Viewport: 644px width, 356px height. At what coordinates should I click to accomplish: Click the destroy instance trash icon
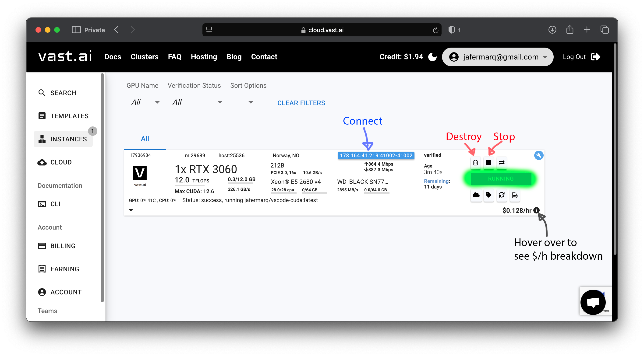coord(475,163)
